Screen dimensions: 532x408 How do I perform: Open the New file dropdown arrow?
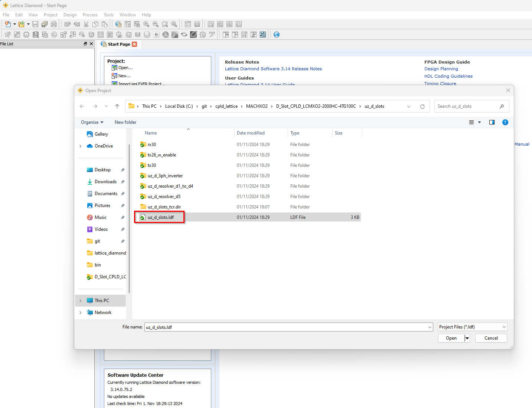tap(14, 24)
